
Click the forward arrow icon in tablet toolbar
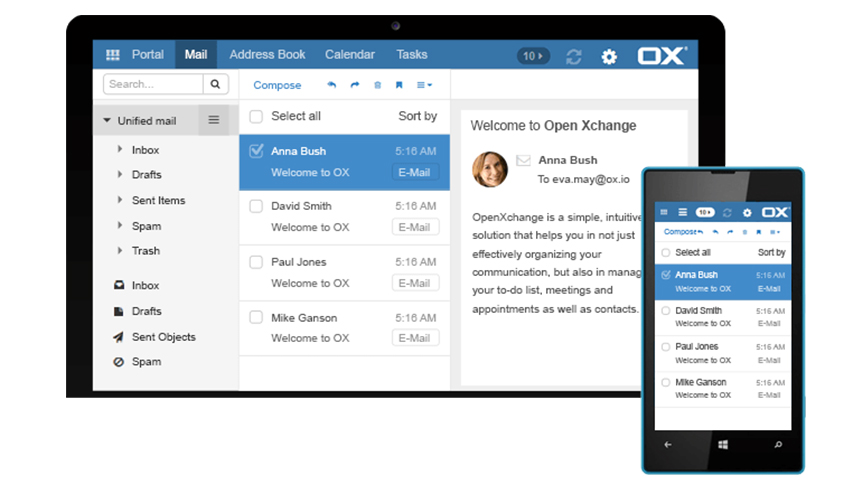(354, 85)
